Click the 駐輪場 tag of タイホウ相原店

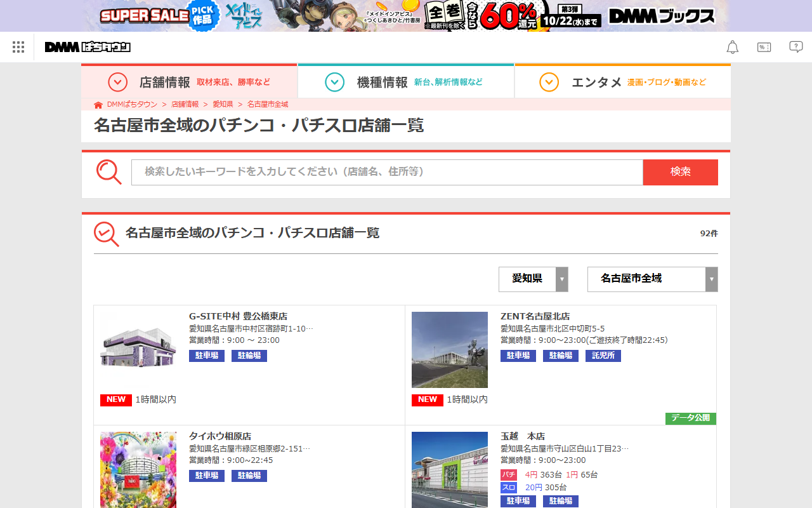pos(249,476)
